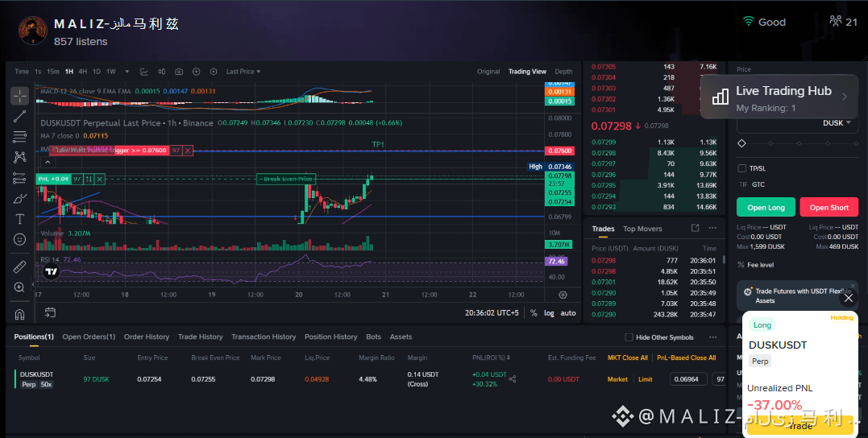Click the Open Short button
Screen dimensions: 868x438
click(x=829, y=208)
